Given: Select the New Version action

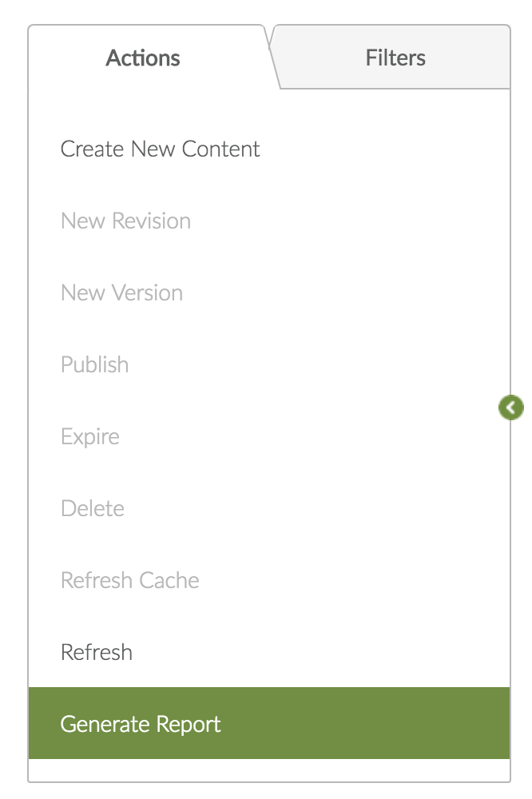Looking at the screenshot, I should [121, 293].
